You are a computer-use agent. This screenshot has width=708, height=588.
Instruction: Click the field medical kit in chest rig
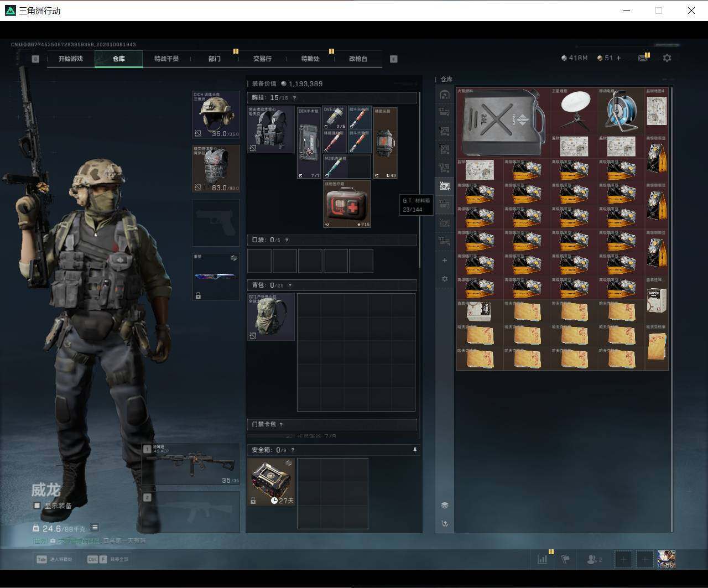[347, 204]
